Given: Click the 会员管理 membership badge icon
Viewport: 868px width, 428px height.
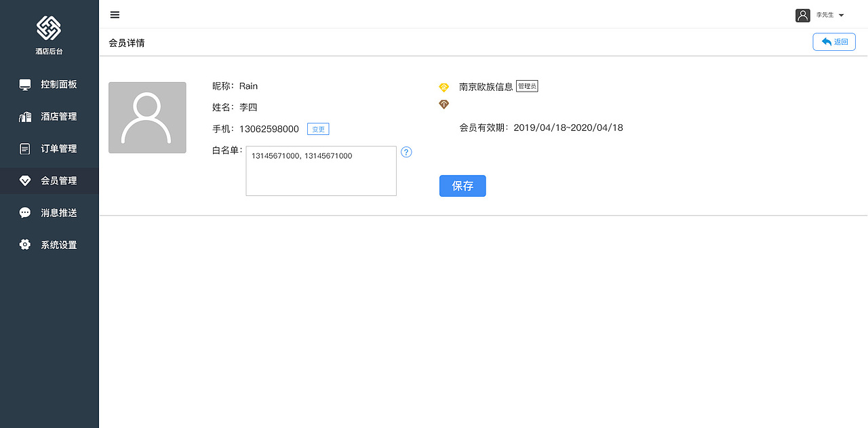Looking at the screenshot, I should (25, 180).
